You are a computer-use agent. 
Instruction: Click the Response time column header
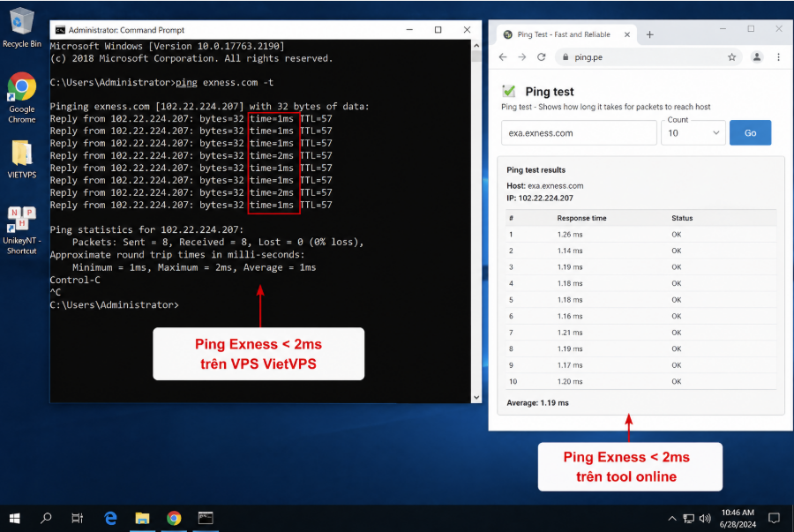582,218
